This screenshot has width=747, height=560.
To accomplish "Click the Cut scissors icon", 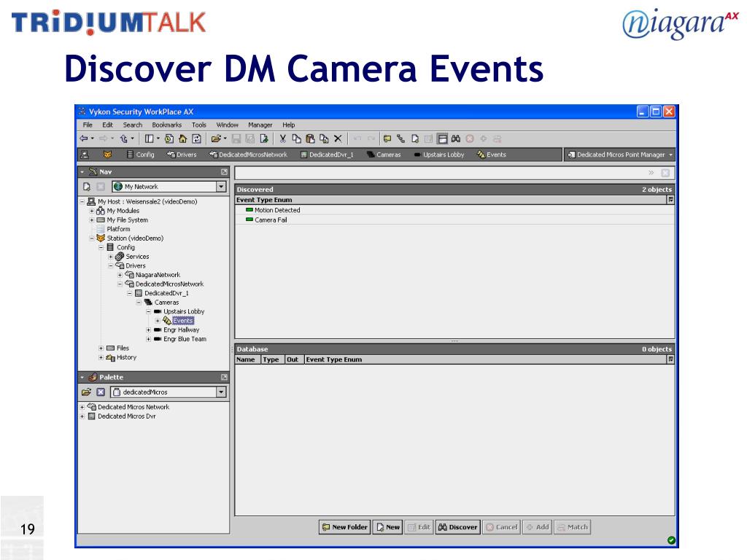I will (282, 139).
